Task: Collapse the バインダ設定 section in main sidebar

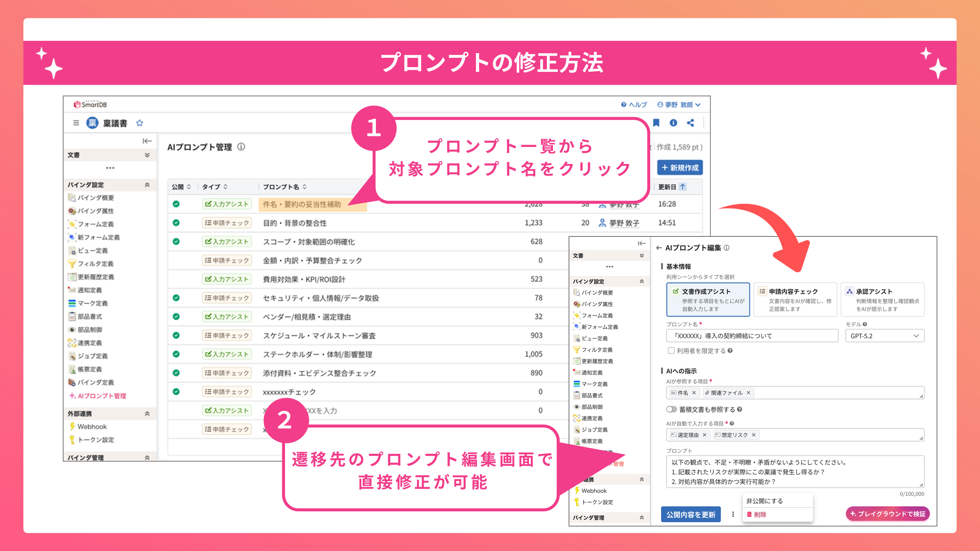Action: click(x=147, y=185)
